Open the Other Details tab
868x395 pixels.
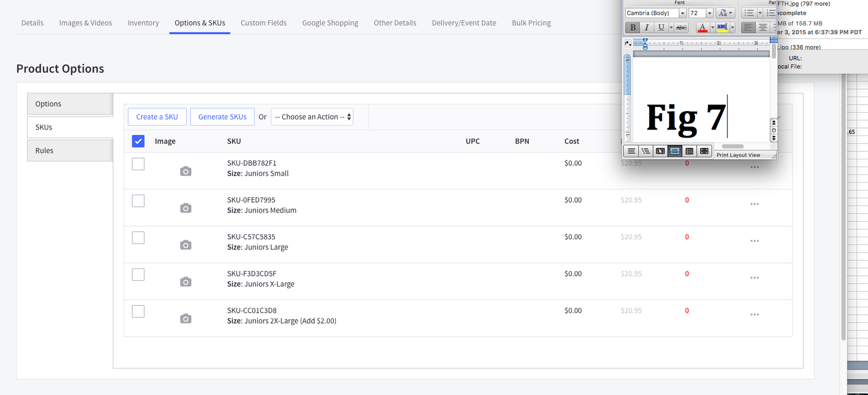[x=395, y=23]
